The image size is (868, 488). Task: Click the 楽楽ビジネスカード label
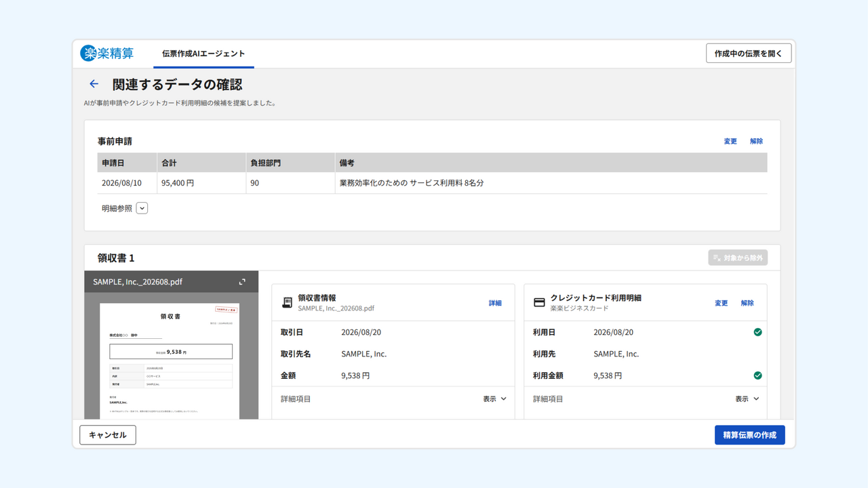click(x=580, y=308)
